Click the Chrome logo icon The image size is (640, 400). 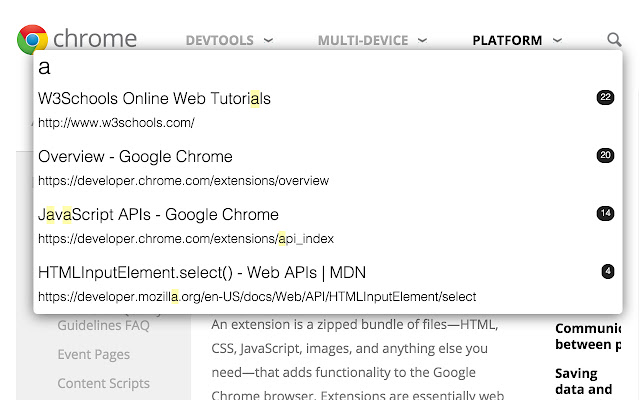coord(32,40)
